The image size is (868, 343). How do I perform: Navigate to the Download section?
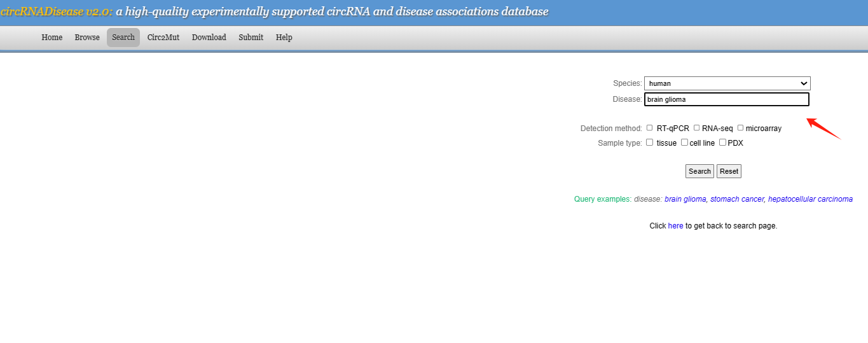[x=209, y=38]
